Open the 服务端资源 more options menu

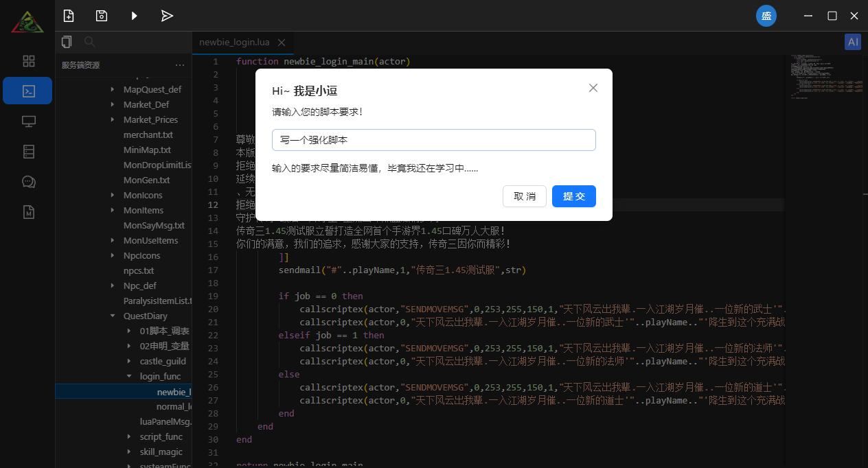coord(179,65)
